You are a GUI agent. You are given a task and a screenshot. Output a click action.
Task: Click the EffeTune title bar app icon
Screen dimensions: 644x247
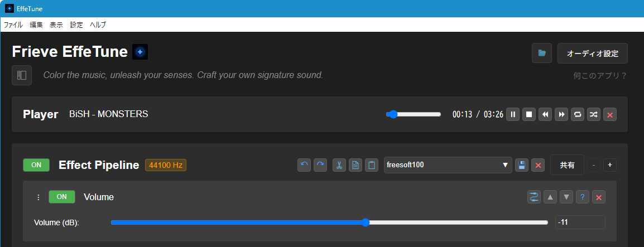pos(9,8)
